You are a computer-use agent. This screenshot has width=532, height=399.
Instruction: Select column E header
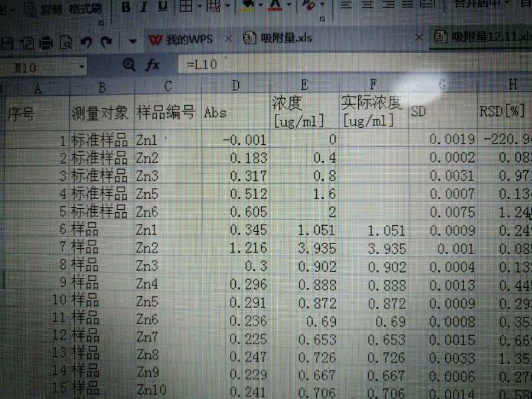[304, 85]
